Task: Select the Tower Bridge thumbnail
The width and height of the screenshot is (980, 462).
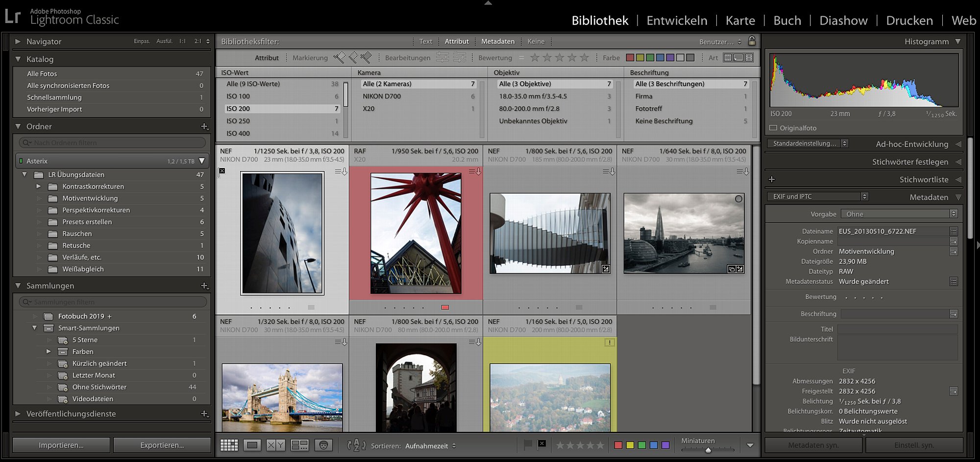Action: (282, 397)
